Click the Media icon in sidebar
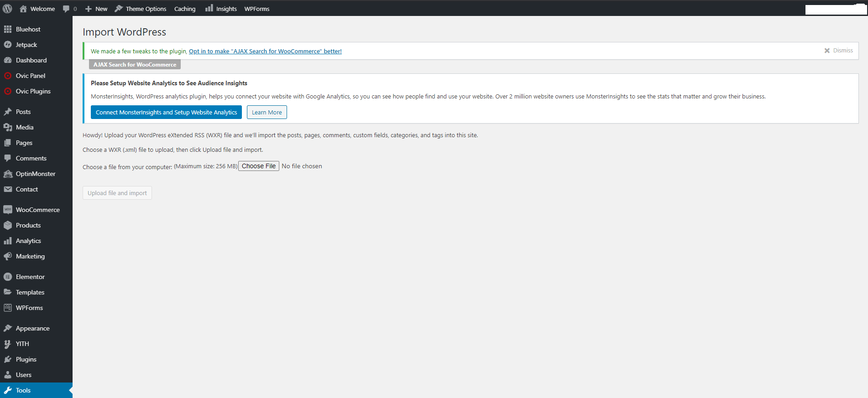Screen dimensions: 868x398 tap(8, 127)
